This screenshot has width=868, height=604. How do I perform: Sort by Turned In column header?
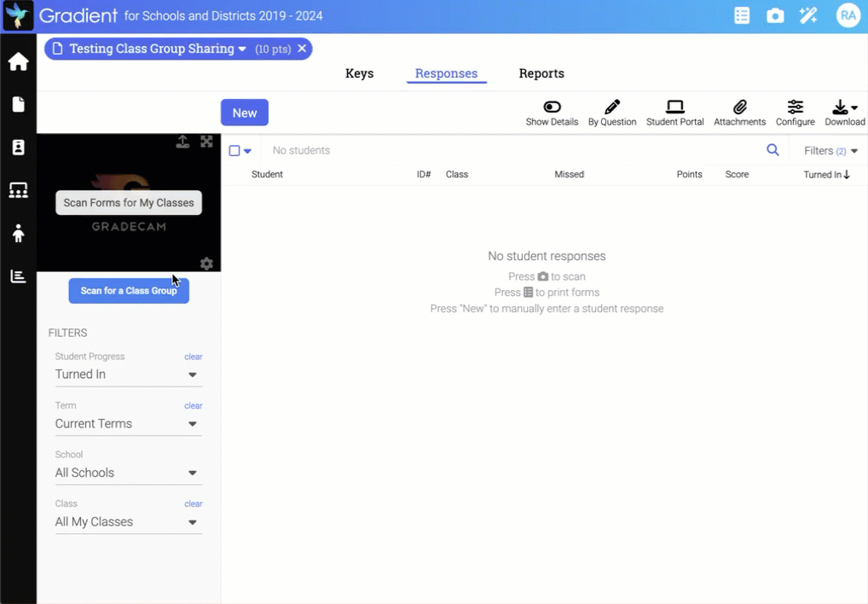pos(826,174)
